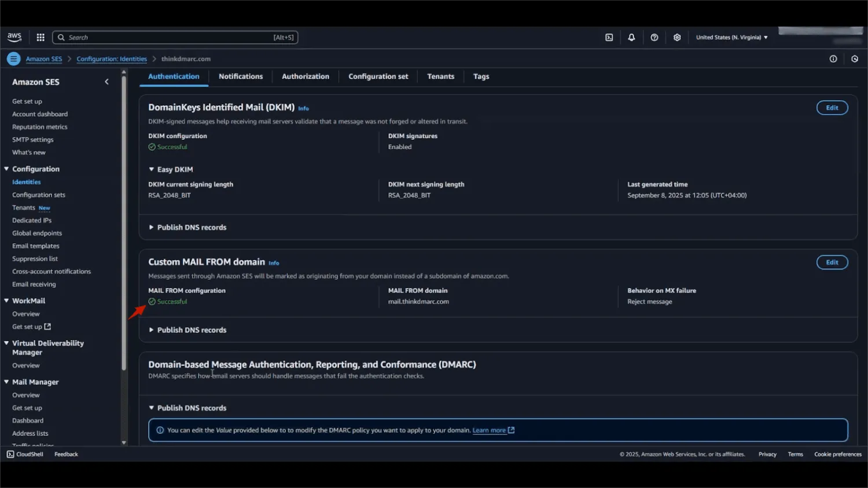The height and width of the screenshot is (488, 868).
Task: Click the Feedback link in footer
Action: tap(66, 454)
